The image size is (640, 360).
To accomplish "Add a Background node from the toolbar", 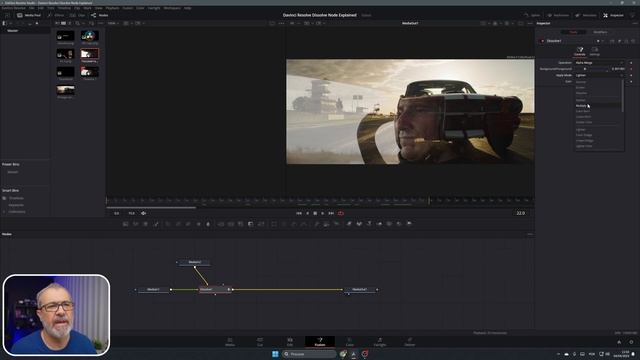I will click(126, 224).
